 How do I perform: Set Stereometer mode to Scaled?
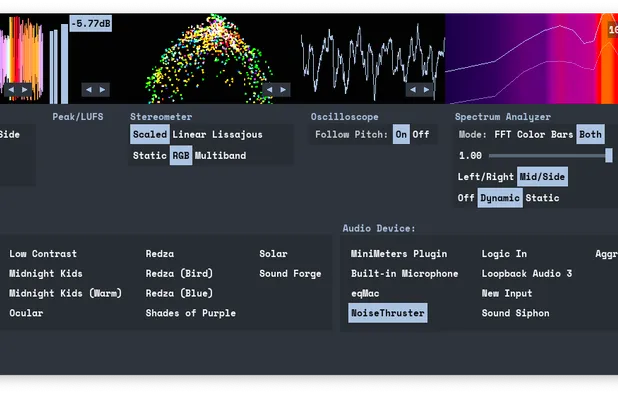click(150, 134)
